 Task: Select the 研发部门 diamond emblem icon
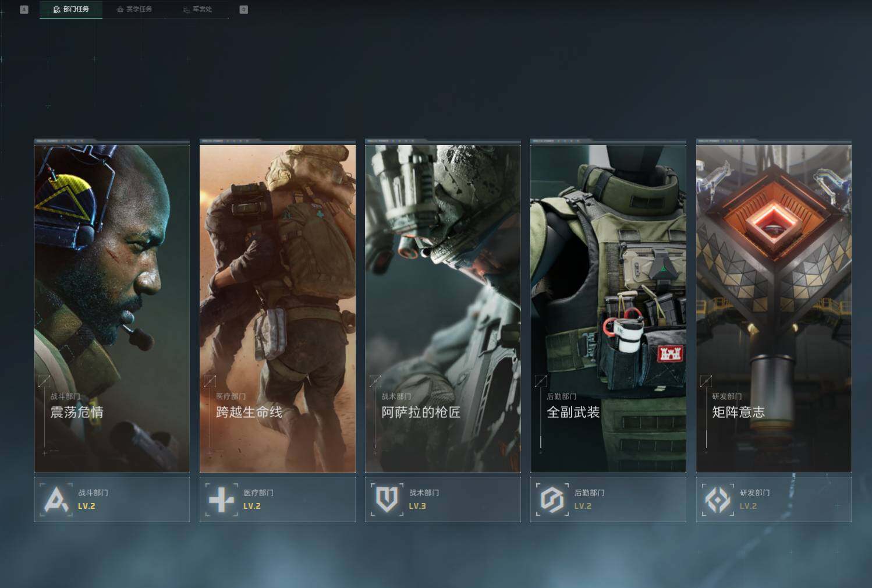[717, 500]
